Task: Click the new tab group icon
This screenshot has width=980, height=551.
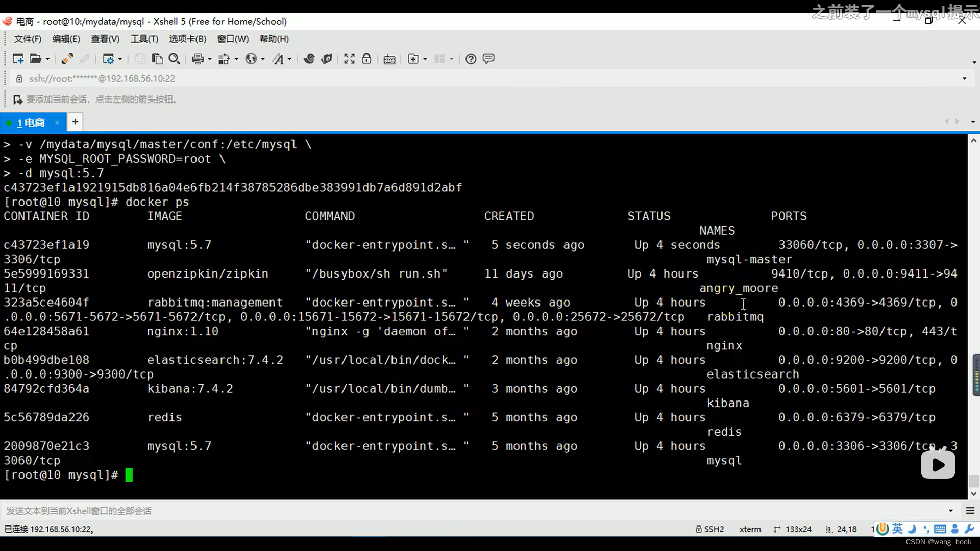Action: [413, 59]
